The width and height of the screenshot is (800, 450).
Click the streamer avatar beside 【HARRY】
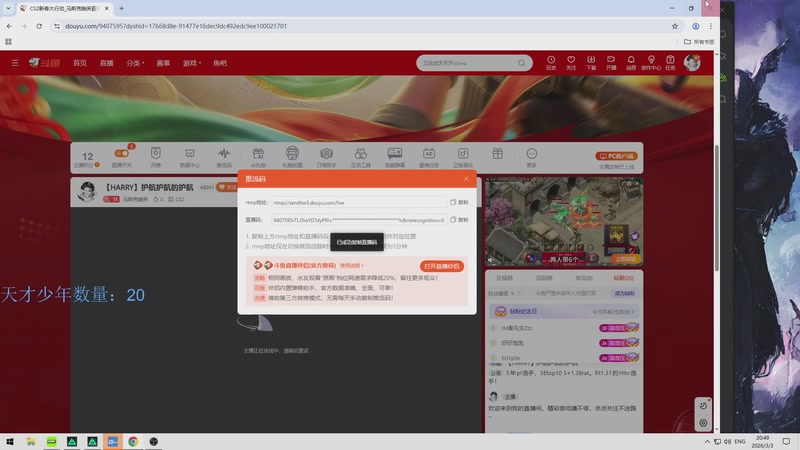tap(87, 191)
